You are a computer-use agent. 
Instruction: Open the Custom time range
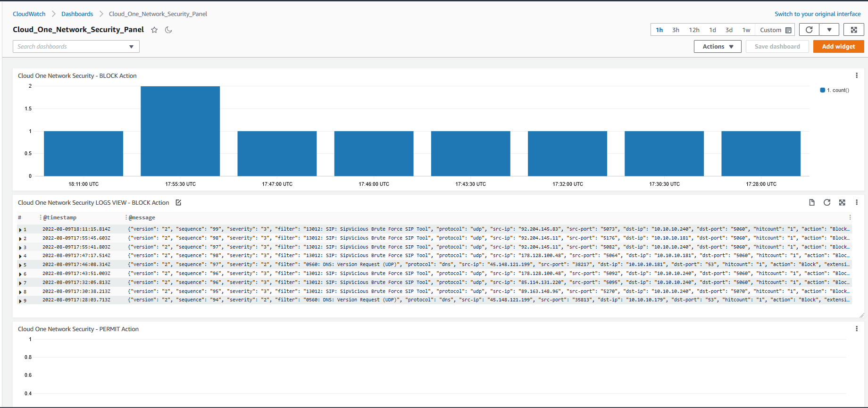pos(775,30)
